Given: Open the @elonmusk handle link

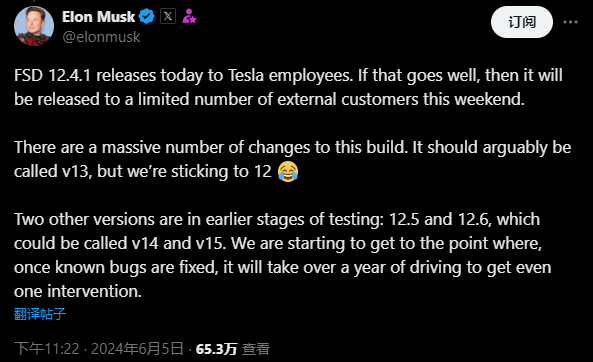Looking at the screenshot, I should [x=101, y=37].
